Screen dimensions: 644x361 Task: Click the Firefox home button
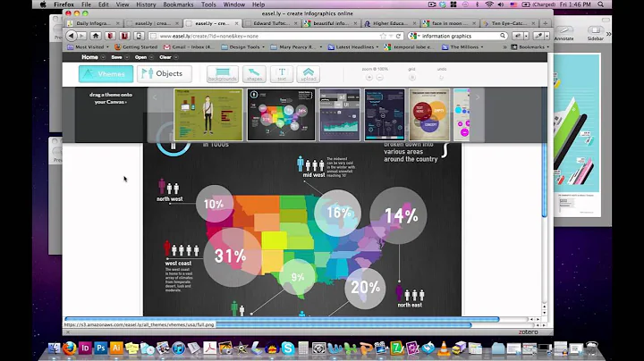(96, 36)
